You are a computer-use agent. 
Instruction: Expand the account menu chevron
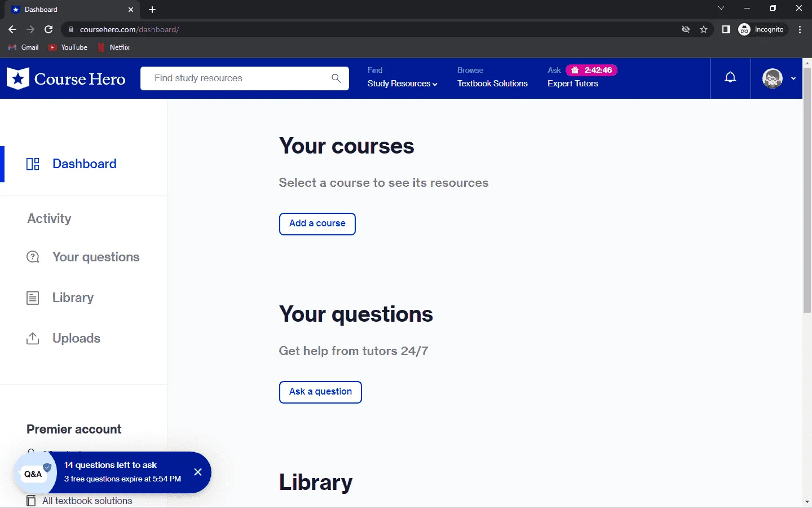pyautogui.click(x=793, y=78)
